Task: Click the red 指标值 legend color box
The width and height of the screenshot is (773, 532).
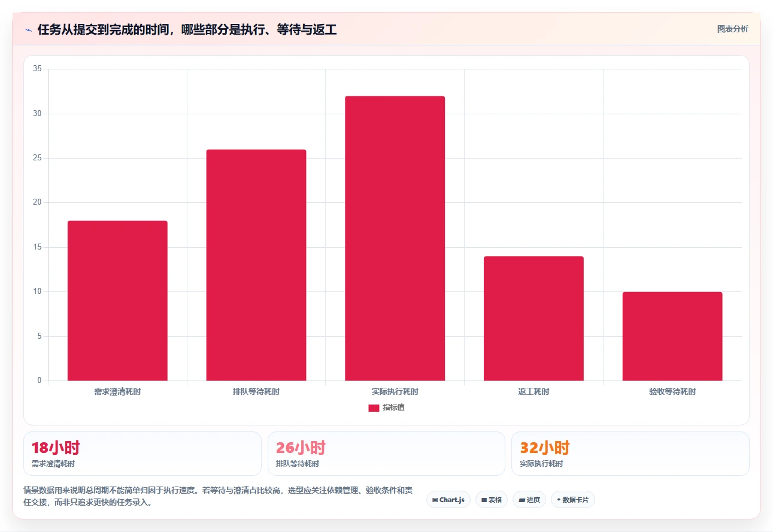Action: [x=374, y=408]
